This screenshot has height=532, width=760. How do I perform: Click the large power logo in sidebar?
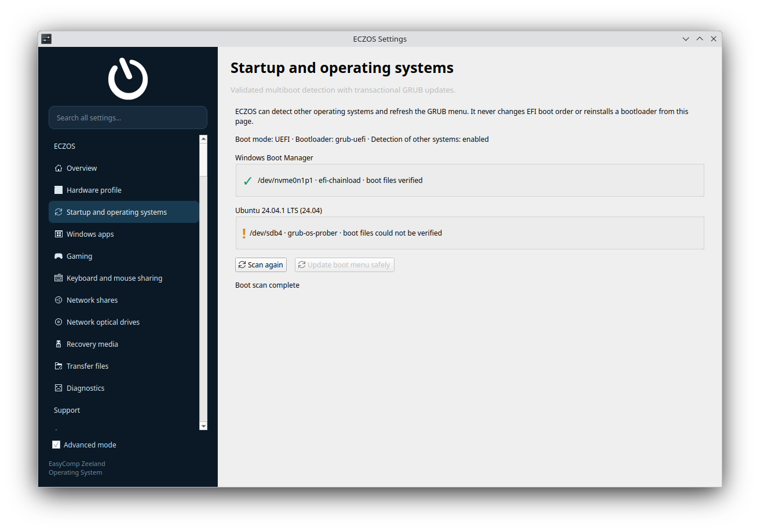(x=128, y=79)
